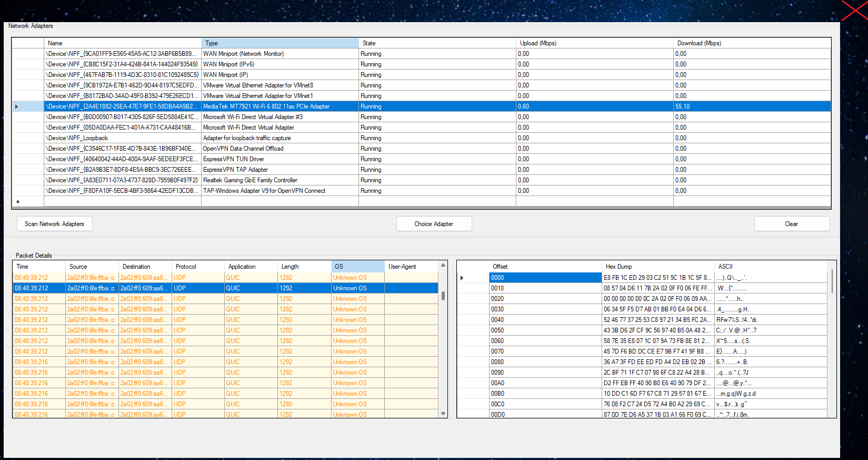Image resolution: width=868 pixels, height=460 pixels.
Task: Click the packet list vertical scrollbar thumb
Action: (x=443, y=296)
